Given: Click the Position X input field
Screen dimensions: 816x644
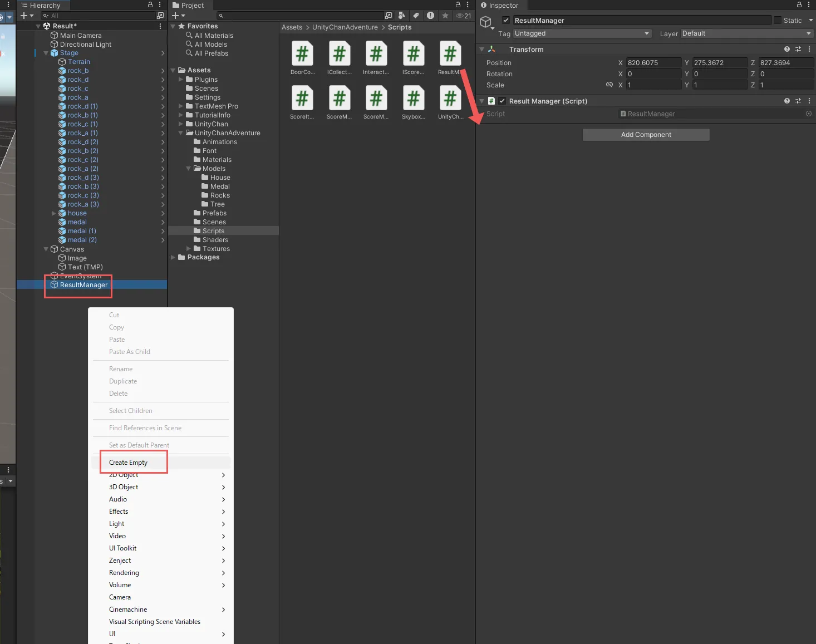Looking at the screenshot, I should [x=653, y=63].
